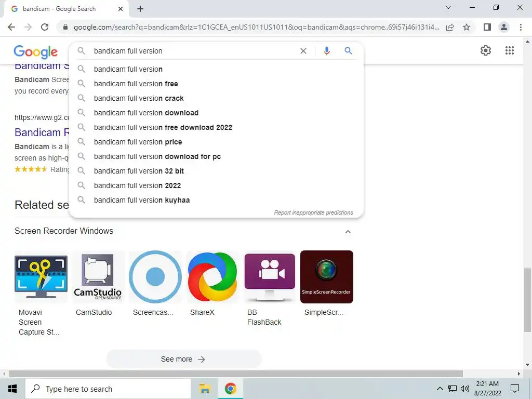532x399 pixels.
Task: Choose "bandicam full version free download 2022"
Action: [217, 128]
